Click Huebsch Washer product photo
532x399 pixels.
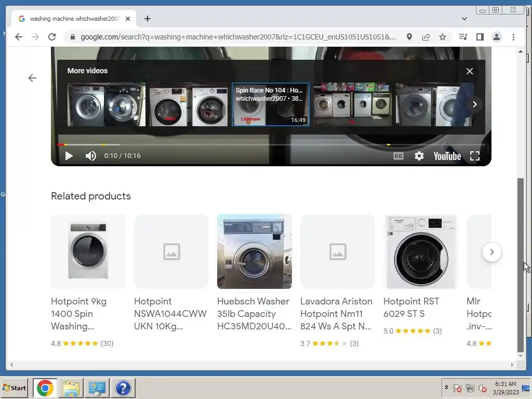255,251
